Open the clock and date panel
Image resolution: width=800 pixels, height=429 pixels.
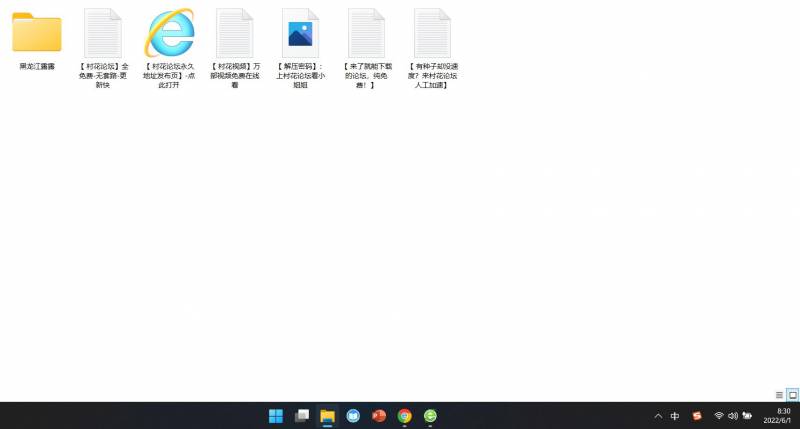[x=777, y=416]
